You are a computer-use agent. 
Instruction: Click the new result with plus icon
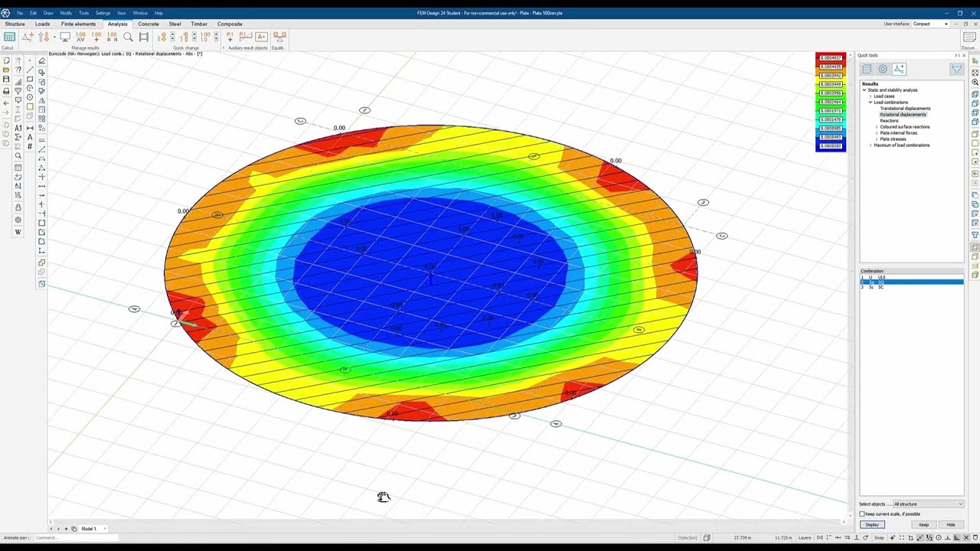[28, 37]
